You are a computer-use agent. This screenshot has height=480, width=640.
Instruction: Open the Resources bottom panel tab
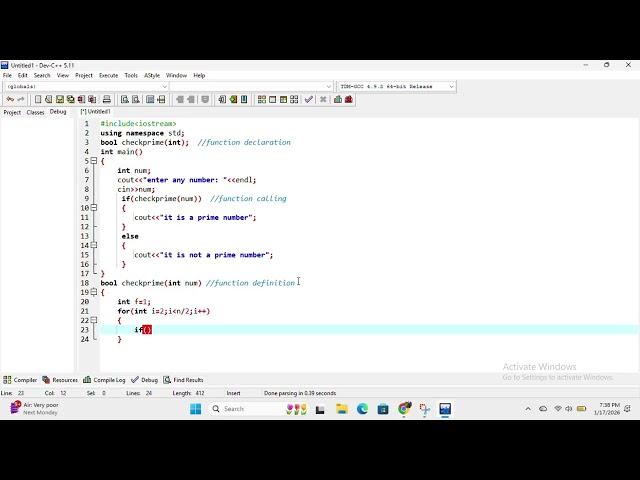click(x=60, y=380)
